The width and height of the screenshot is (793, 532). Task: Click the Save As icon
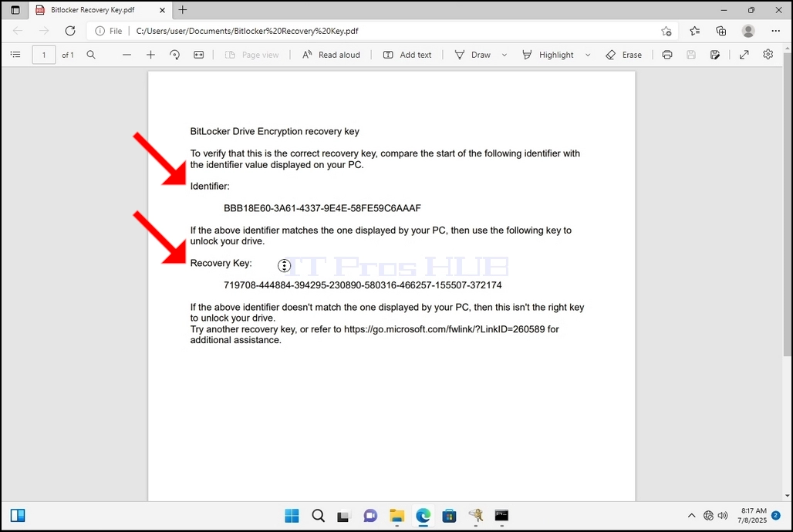tap(715, 55)
